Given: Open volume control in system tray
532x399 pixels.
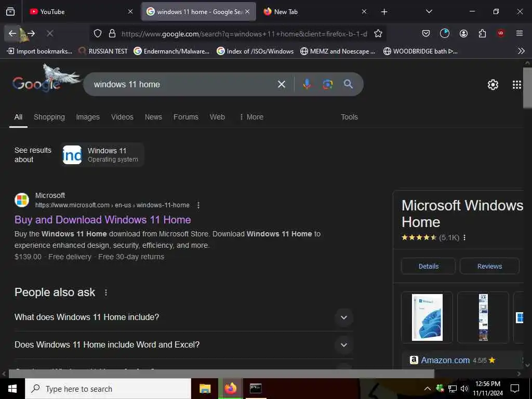Looking at the screenshot, I should (x=464, y=389).
